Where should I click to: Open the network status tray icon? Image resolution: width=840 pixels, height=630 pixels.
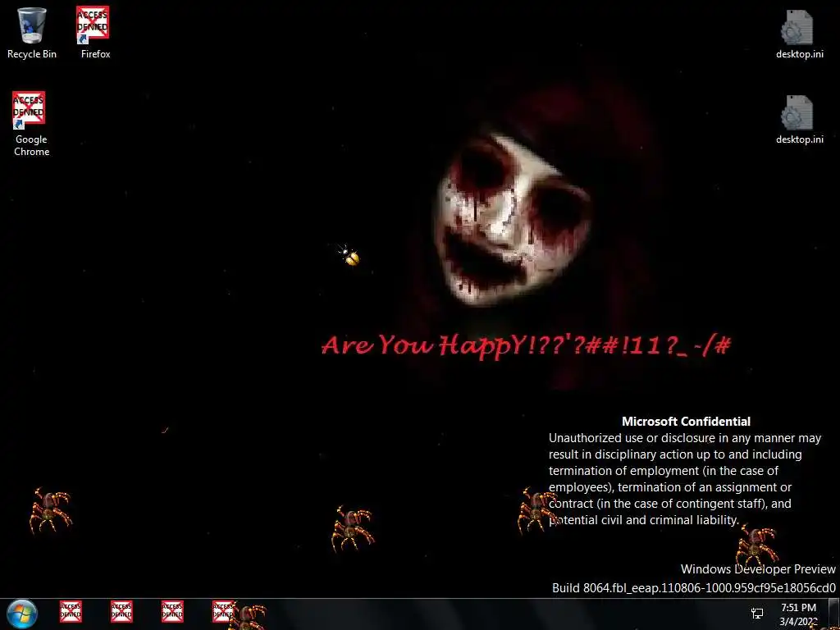pyautogui.click(x=757, y=614)
